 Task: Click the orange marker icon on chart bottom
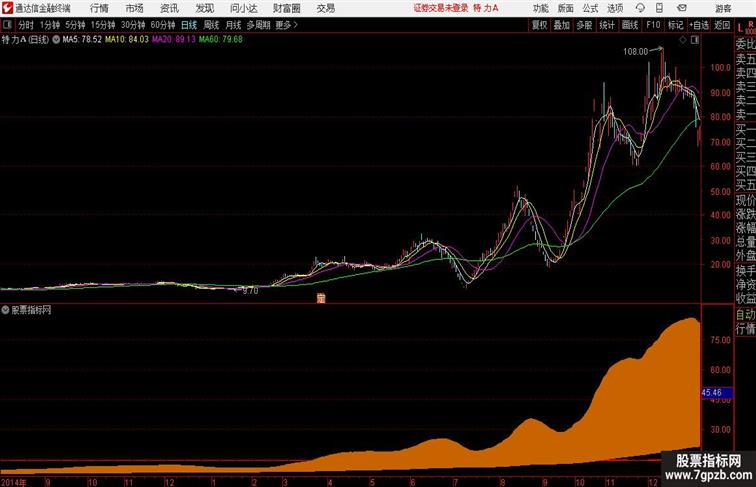321,298
